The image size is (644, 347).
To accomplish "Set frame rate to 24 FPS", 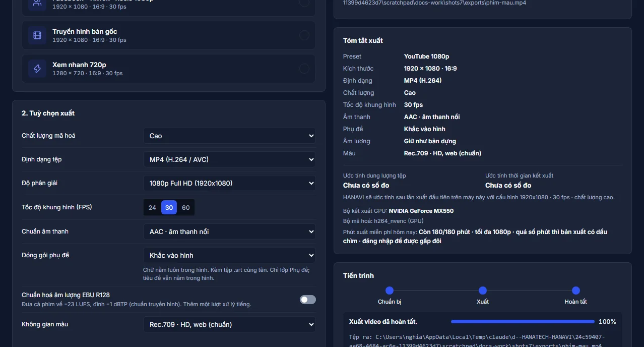I will click(x=153, y=207).
